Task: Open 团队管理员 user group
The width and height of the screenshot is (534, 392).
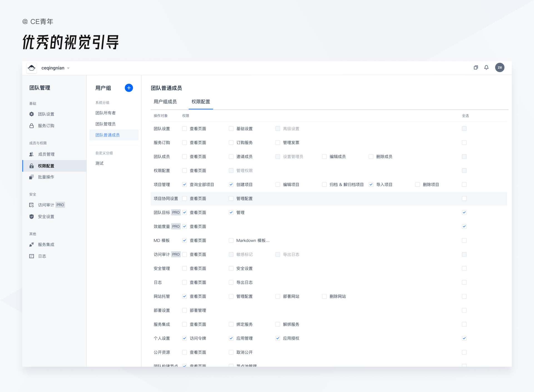Action: pos(106,124)
